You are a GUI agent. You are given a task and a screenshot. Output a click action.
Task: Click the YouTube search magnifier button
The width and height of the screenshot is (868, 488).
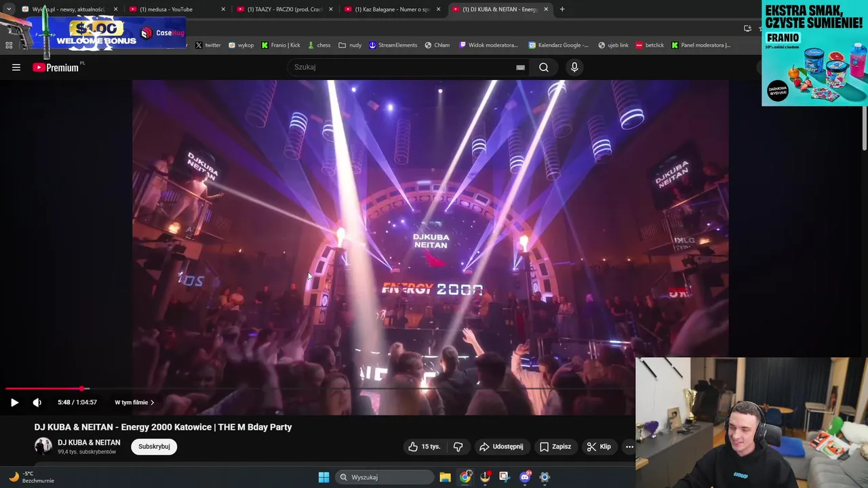tap(544, 67)
